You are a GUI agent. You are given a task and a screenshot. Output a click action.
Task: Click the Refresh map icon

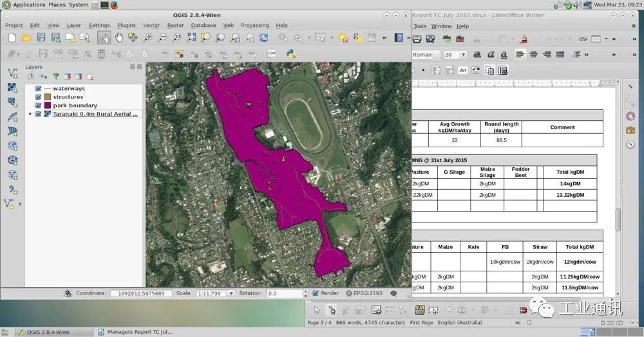pos(263,38)
